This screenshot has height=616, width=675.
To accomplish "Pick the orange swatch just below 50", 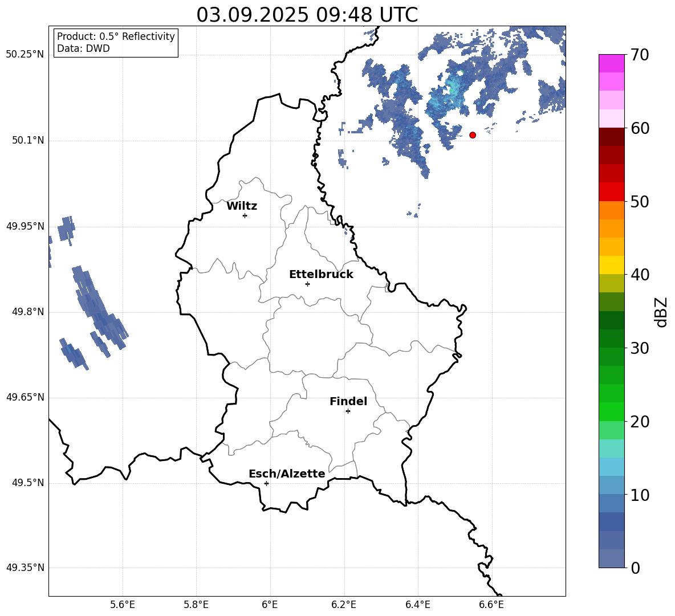I will [611, 210].
